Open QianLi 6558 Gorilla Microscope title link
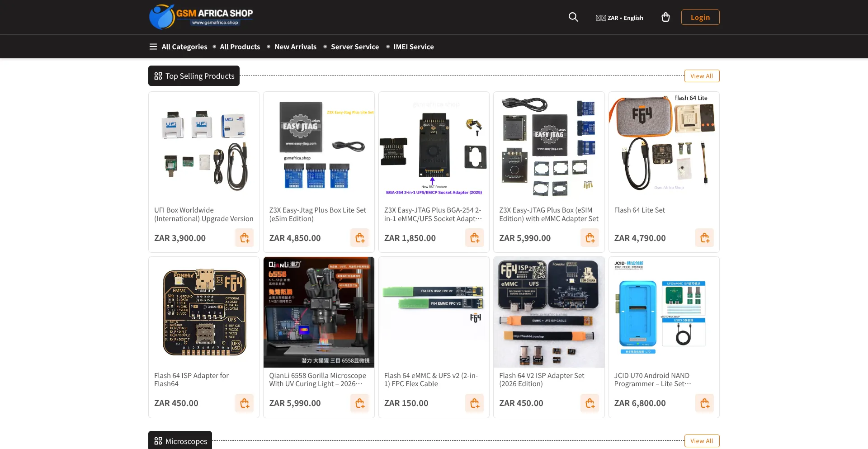The image size is (868, 449). pyautogui.click(x=317, y=380)
